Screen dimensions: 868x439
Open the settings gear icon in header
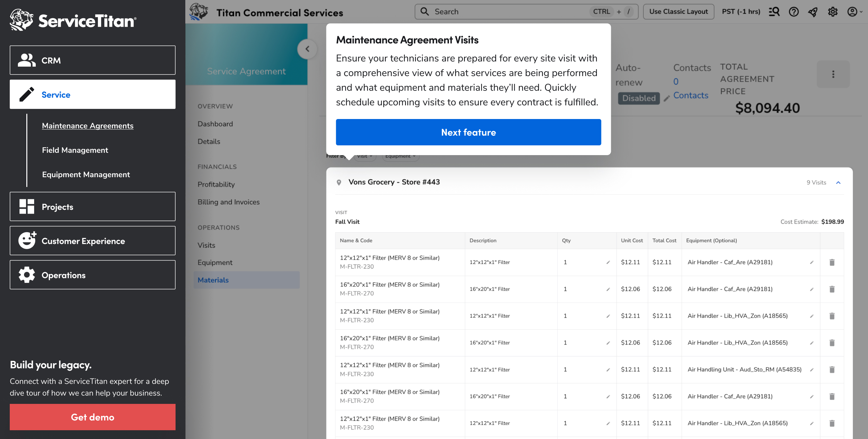[833, 12]
